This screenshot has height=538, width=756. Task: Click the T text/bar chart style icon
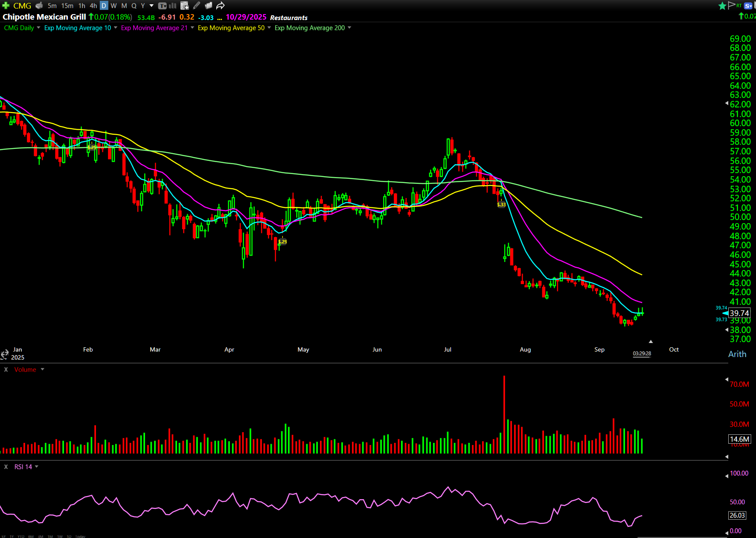point(163,6)
